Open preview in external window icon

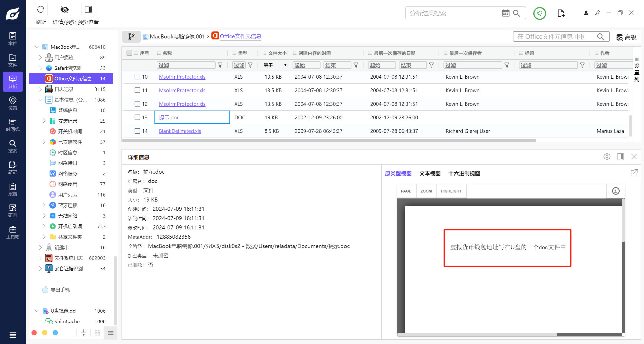click(634, 173)
